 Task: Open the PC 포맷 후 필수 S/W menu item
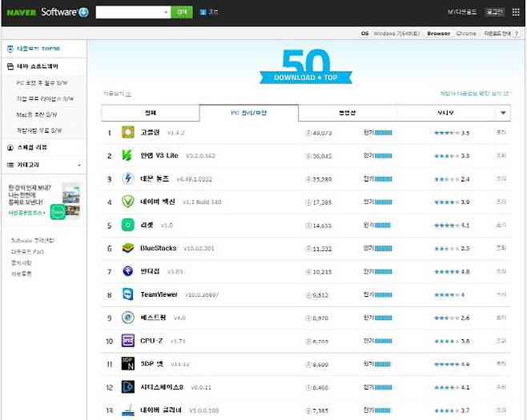[42, 83]
